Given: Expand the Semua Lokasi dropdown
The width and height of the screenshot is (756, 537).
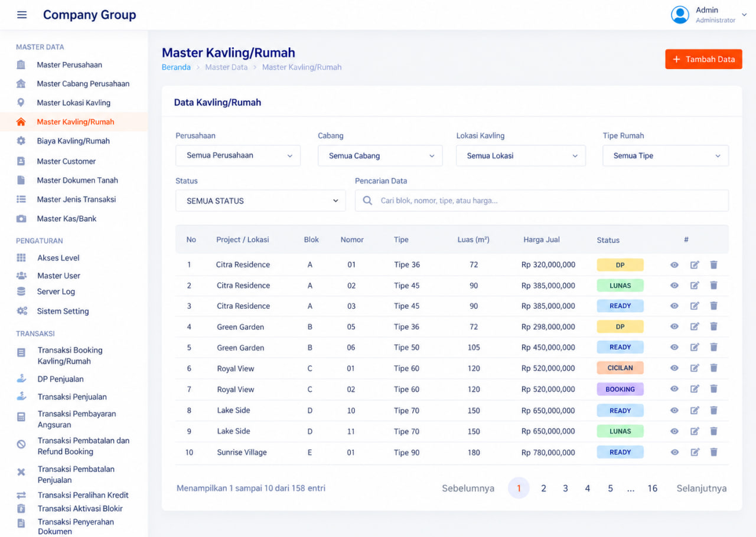Looking at the screenshot, I should (x=521, y=156).
